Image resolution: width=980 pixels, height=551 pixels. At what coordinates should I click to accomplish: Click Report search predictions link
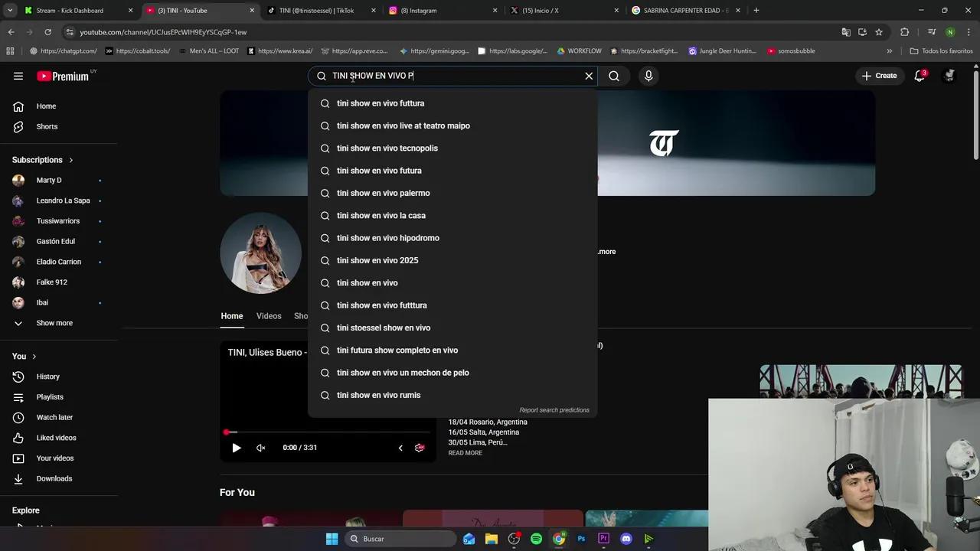pos(554,410)
